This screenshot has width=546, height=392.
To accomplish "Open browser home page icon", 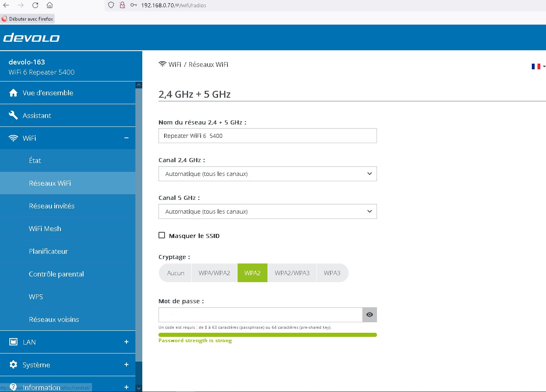I will click(49, 5).
